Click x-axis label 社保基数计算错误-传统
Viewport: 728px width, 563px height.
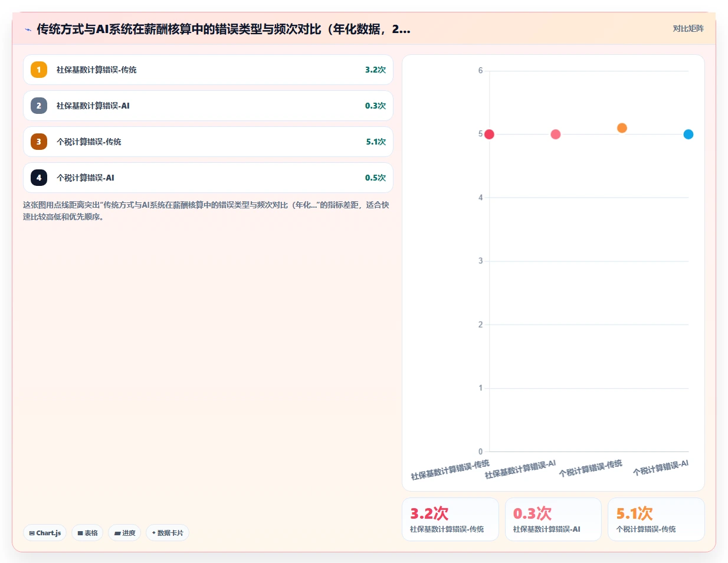point(450,470)
